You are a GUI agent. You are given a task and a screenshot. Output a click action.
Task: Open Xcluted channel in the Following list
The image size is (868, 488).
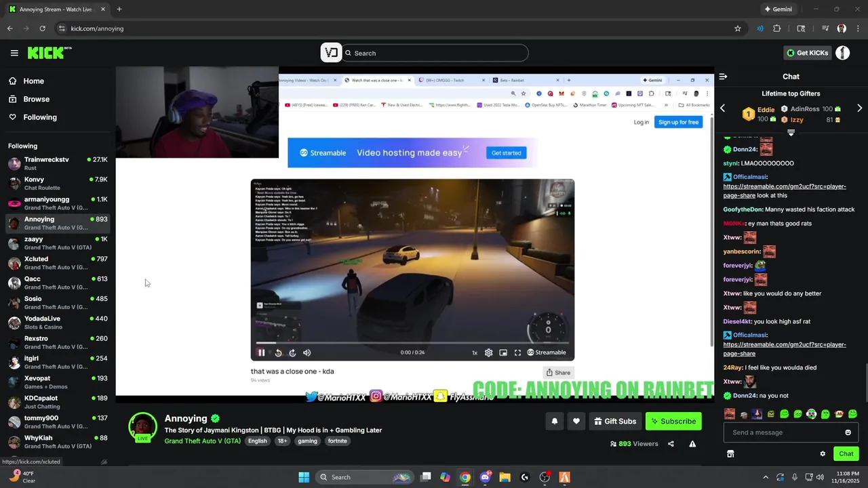point(58,263)
